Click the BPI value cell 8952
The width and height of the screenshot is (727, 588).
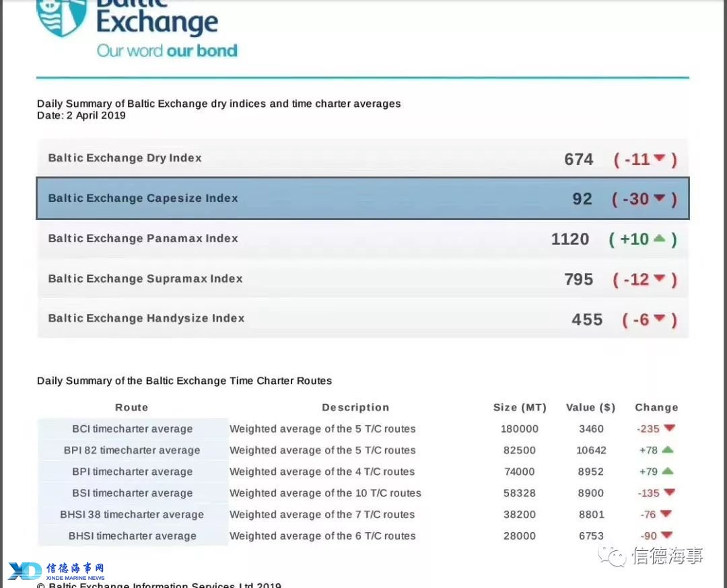coord(591,471)
